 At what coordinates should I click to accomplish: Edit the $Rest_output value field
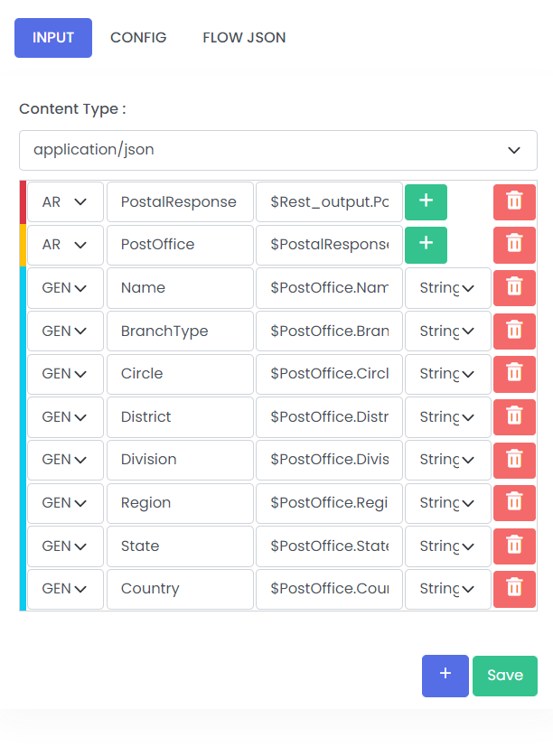coord(329,201)
